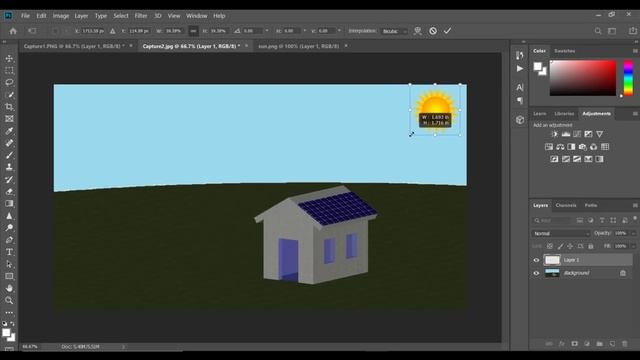
Task: Switch to warp mode icon
Action: click(418, 31)
